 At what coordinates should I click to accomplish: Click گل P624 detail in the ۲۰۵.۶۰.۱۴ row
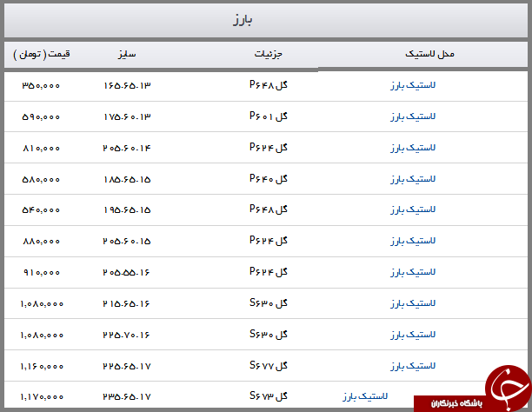pos(269,147)
